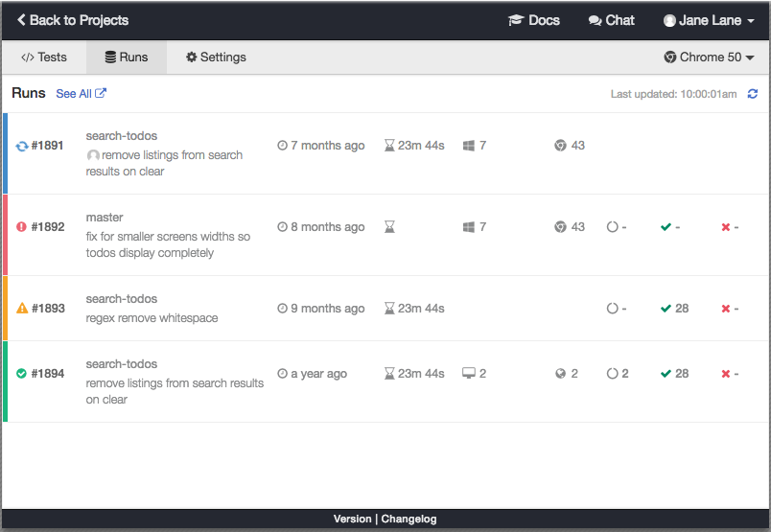
Task: Click the Chrome browser icon on run #1892
Action: [560, 227]
